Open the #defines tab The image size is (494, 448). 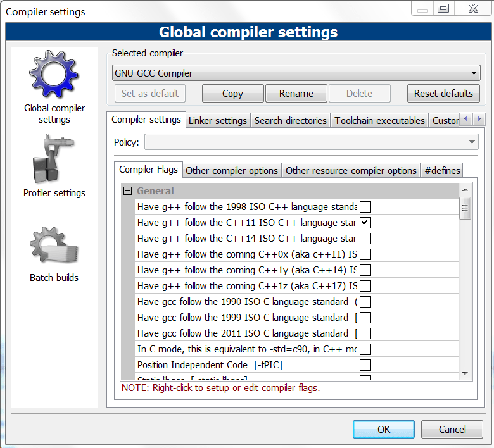[442, 171]
